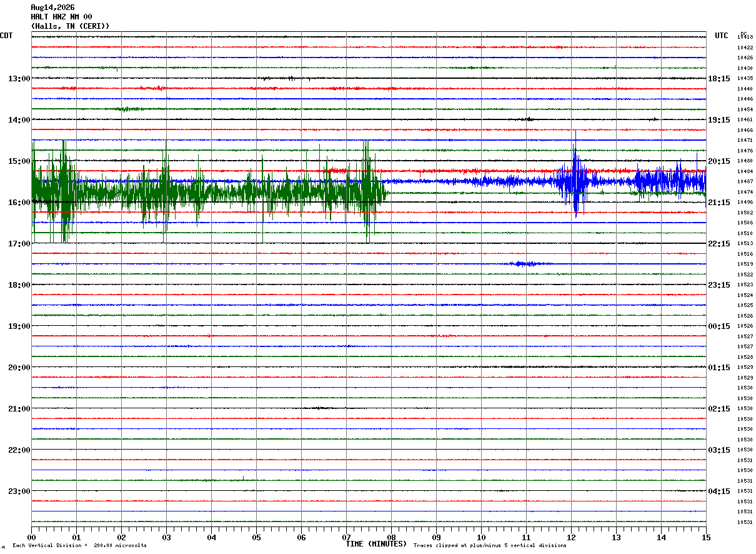This screenshot has height=554, width=756.
Task: Click the DC offset value 10480
Action: pos(745,161)
